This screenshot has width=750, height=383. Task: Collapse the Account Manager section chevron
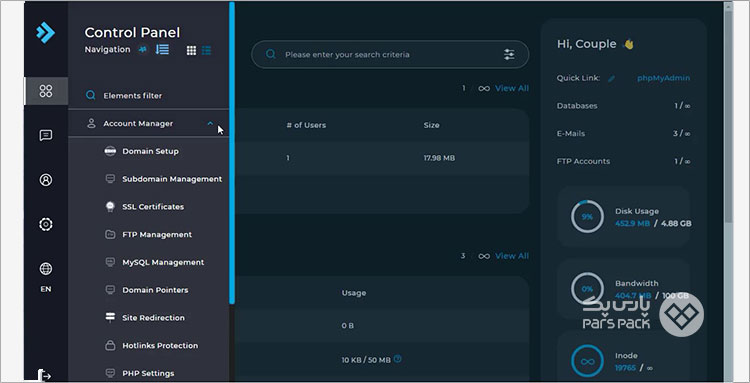click(210, 123)
